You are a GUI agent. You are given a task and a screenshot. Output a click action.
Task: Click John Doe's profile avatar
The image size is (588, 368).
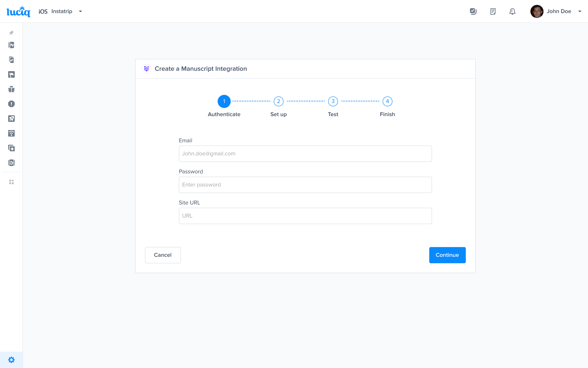pos(537,11)
